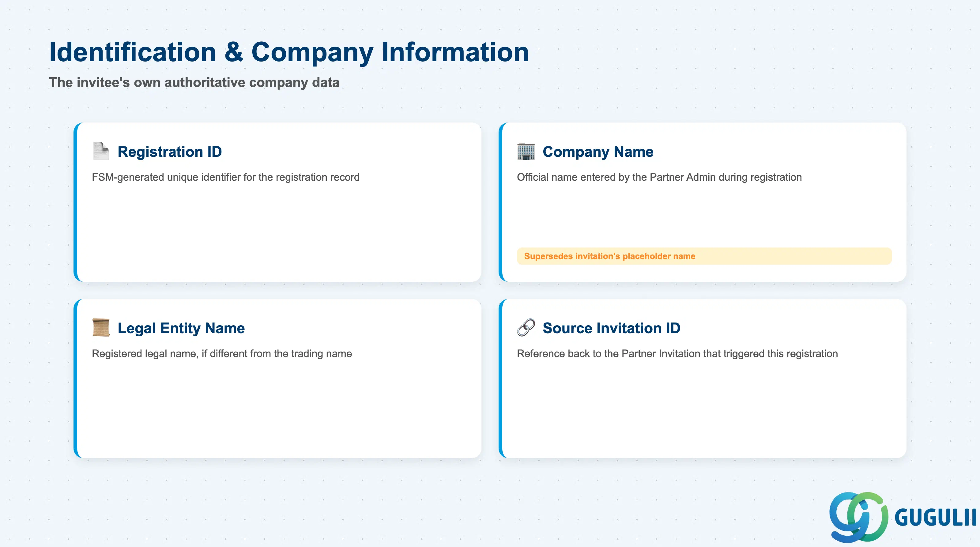Image resolution: width=980 pixels, height=547 pixels.
Task: Click the 'Supersedes invitation's placeholder name' note
Action: [x=704, y=256]
